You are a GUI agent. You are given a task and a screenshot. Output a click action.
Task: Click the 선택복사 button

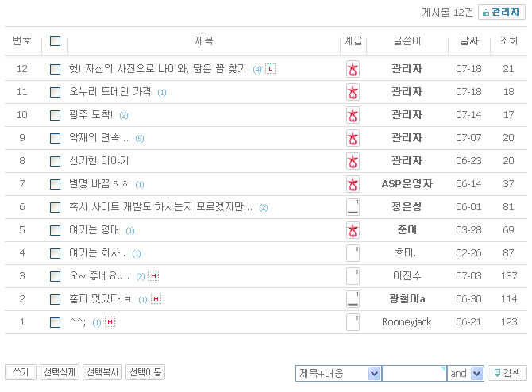pos(102,372)
